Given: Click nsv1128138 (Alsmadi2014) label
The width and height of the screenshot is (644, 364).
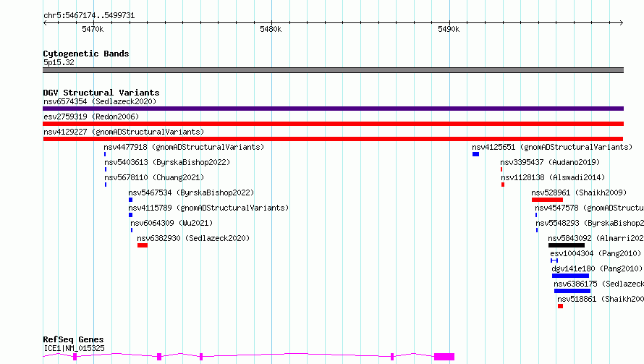Looking at the screenshot, I should [x=553, y=177].
